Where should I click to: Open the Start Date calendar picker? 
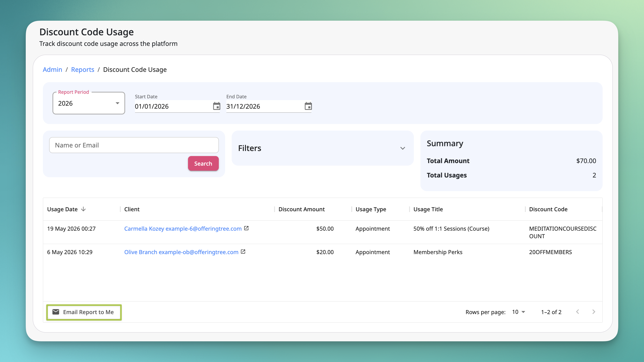(x=217, y=106)
